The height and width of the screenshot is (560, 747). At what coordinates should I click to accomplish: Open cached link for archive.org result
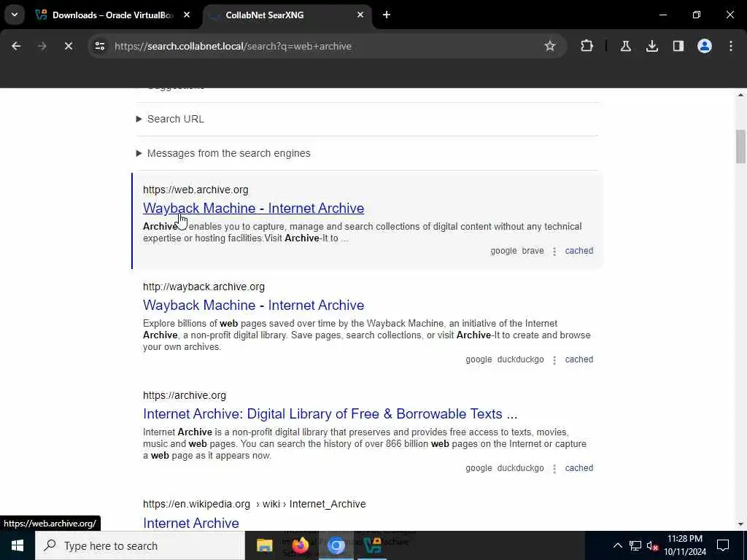point(578,468)
